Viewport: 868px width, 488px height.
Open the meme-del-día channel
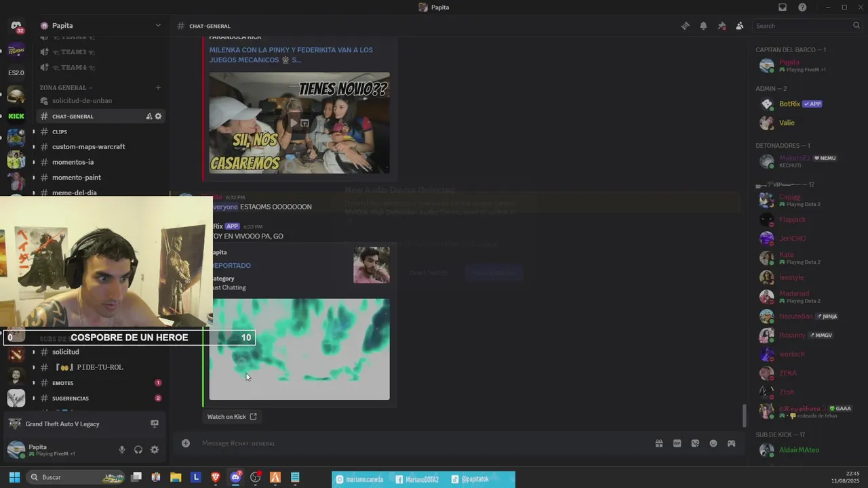(x=100, y=192)
